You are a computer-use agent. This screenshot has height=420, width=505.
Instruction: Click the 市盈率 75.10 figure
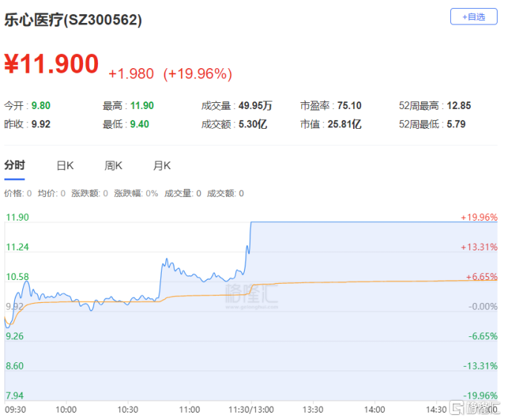click(349, 105)
